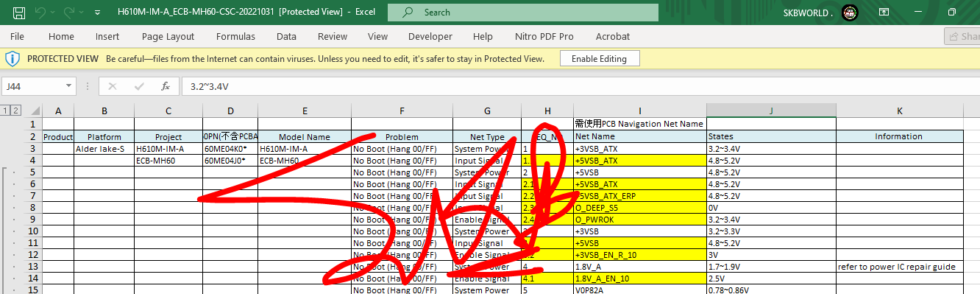Viewport: 980px width, 294px height.
Task: Click cell O_PWROK
Action: tap(640, 219)
